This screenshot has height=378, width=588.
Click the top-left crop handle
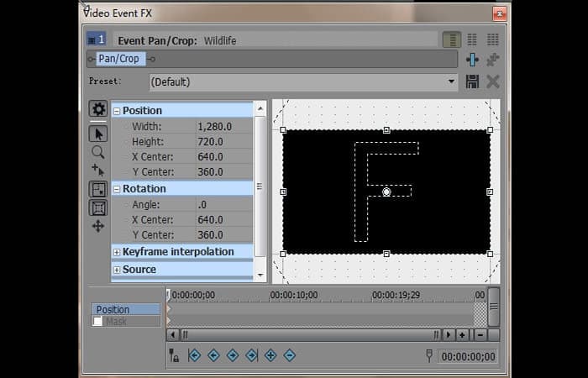pyautogui.click(x=283, y=130)
